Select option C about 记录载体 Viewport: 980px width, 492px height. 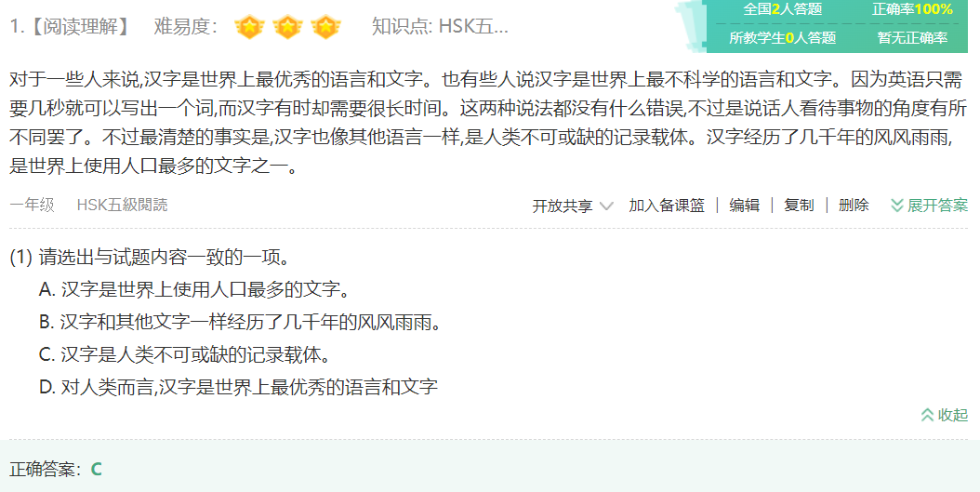pos(184,355)
